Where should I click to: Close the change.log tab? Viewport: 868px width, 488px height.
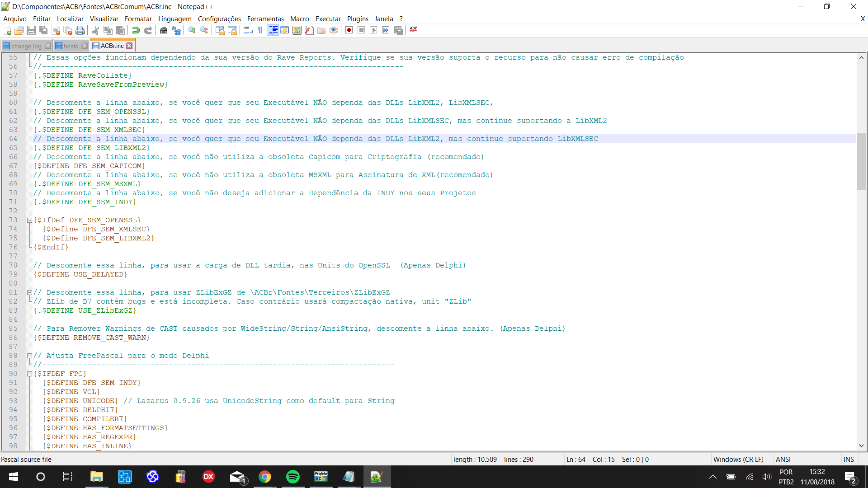[48, 46]
